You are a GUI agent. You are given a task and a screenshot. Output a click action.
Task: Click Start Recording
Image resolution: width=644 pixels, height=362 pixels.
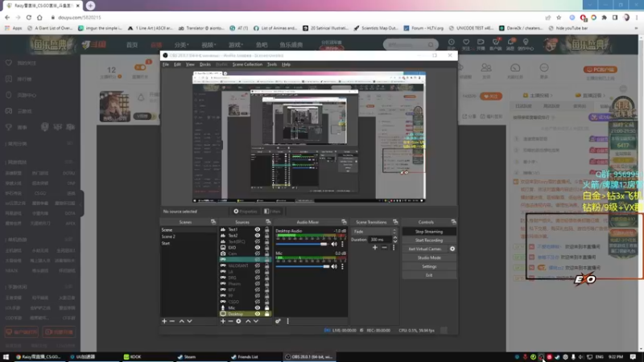[429, 240]
